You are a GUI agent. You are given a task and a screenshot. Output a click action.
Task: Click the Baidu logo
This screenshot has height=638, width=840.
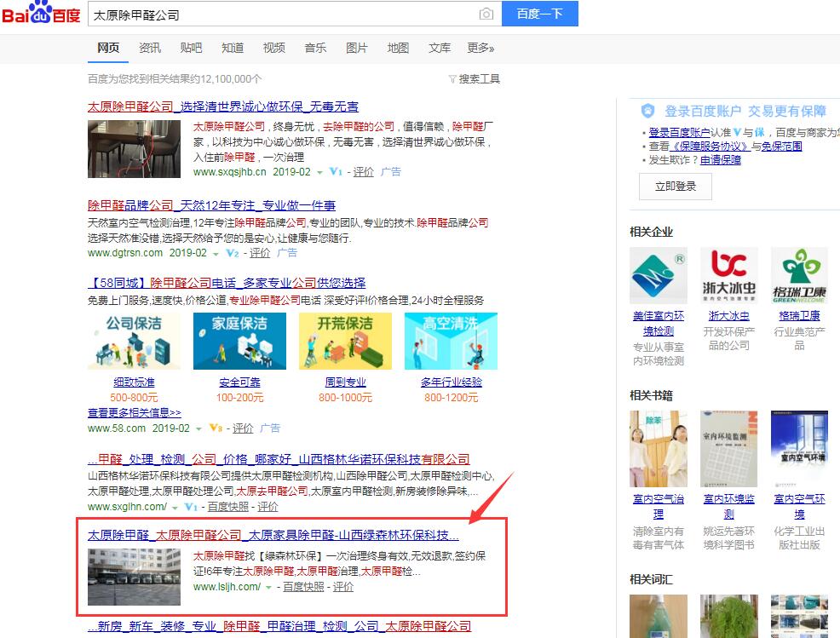(x=41, y=14)
